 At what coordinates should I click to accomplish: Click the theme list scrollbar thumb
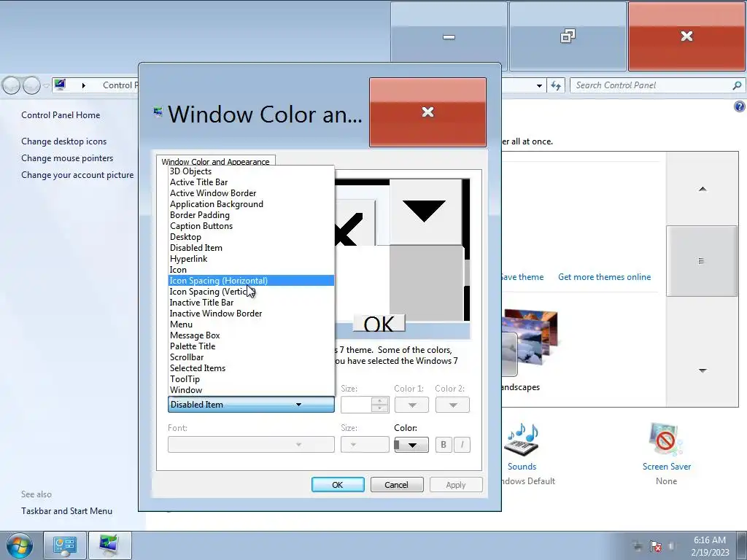point(702,261)
